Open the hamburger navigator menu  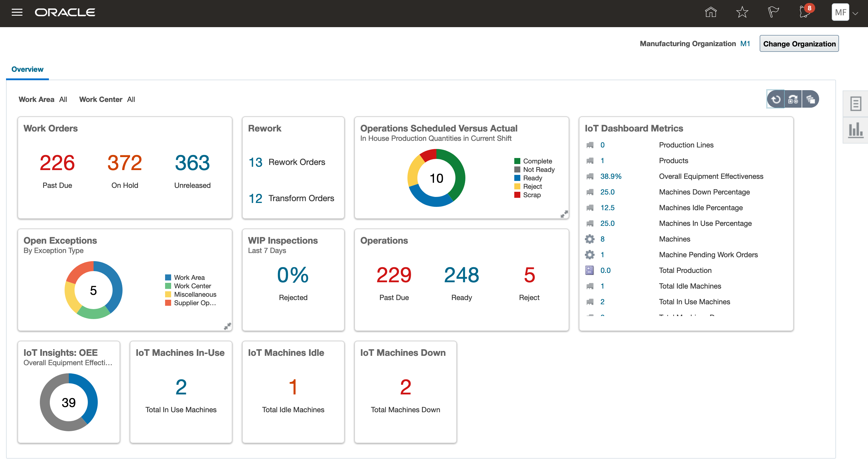click(17, 12)
